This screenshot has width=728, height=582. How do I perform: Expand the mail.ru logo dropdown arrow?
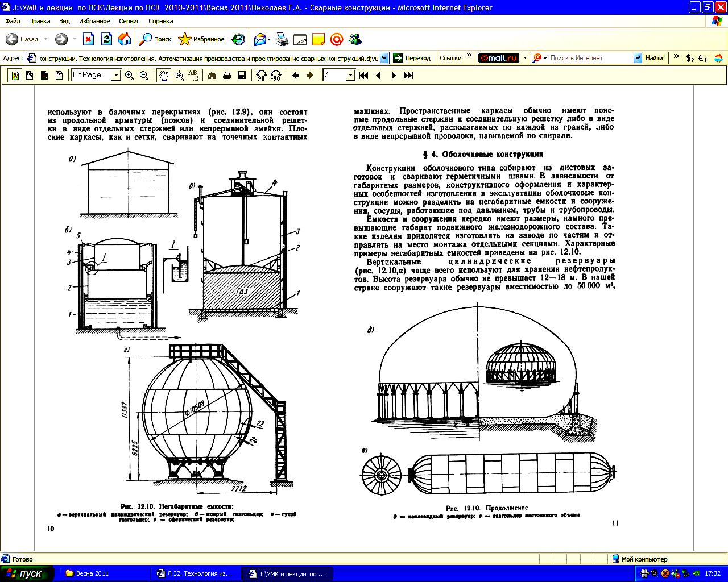(x=524, y=58)
